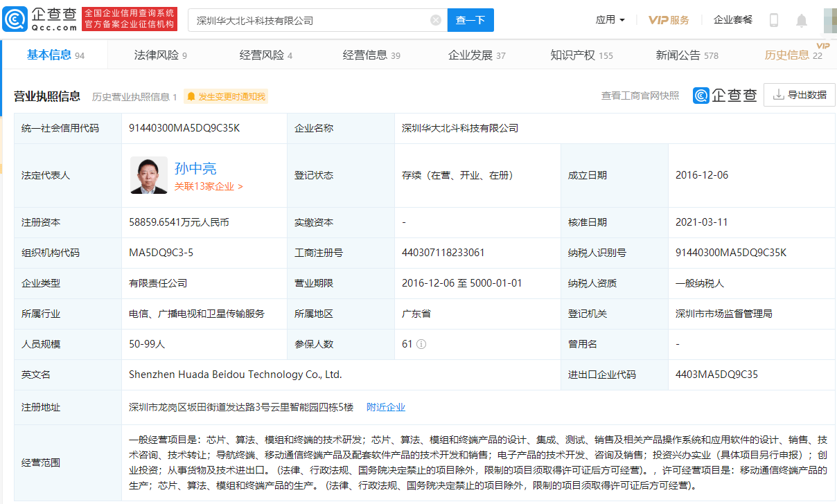The image size is (837, 504).
Task: Select organization code MA5DQ9C3-5
Action: coord(161,253)
